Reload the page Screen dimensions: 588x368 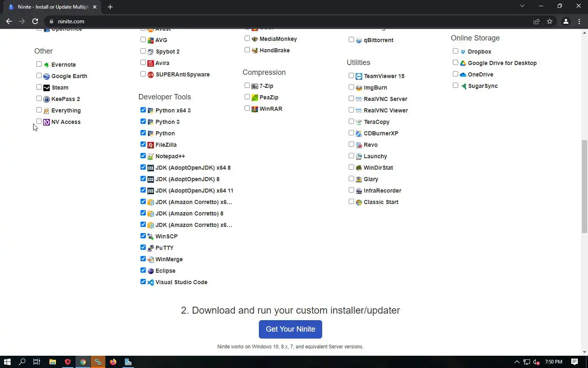click(x=35, y=21)
